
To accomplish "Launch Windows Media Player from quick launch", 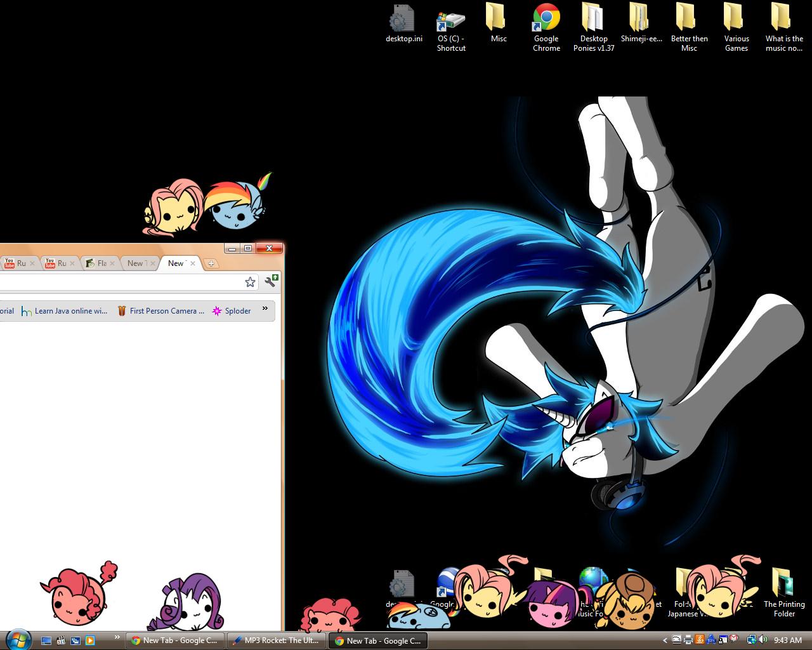I will [x=90, y=640].
